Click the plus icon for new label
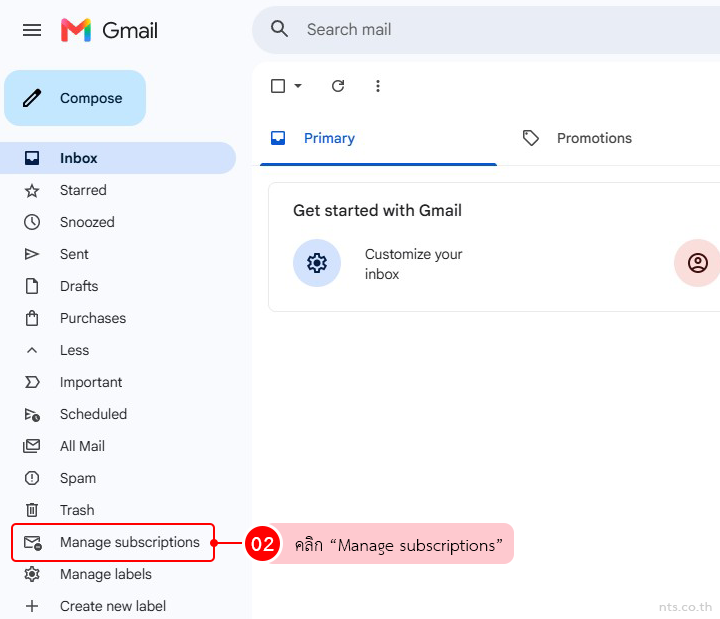Viewport: 720px width, 619px height. pyautogui.click(x=32, y=606)
